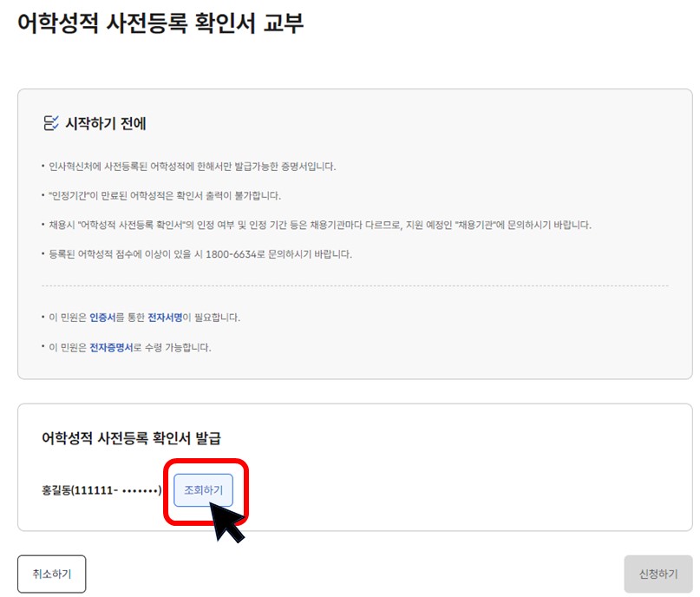Click the applicant name 홍길동(111111- •••••••)
Viewport: 700px width, 597px height.
101,490
